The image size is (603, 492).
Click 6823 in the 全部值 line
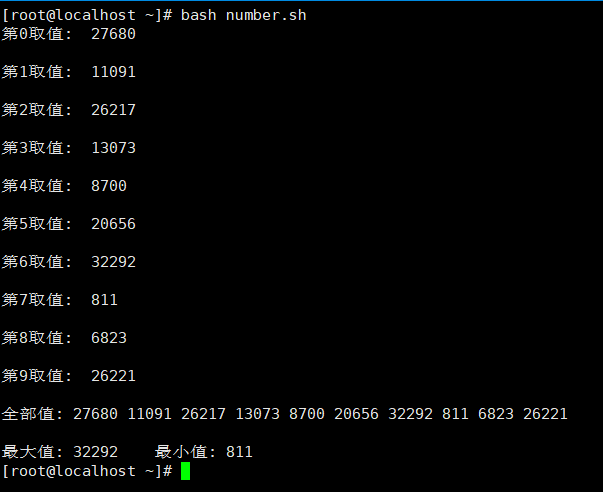pyautogui.click(x=496, y=414)
